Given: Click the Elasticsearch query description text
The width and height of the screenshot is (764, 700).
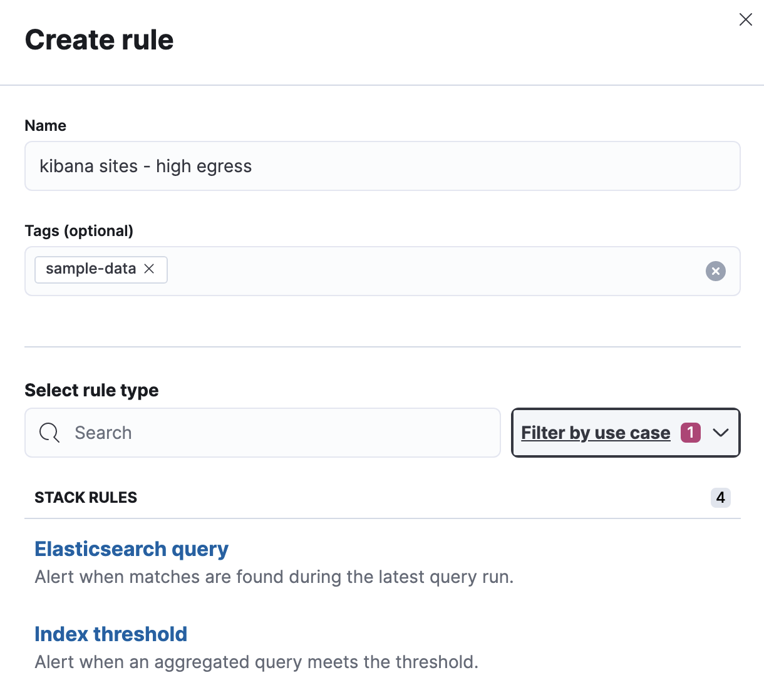Looking at the screenshot, I should (274, 577).
